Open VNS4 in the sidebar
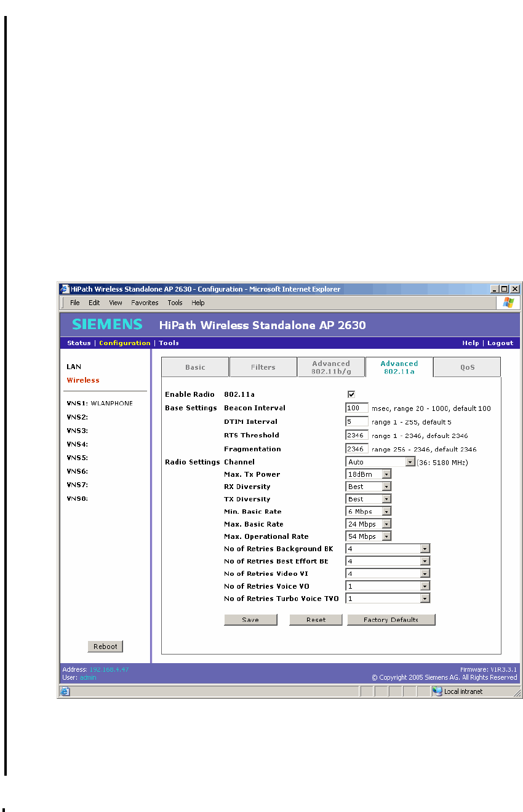The width and height of the screenshot is (523, 812). tap(78, 444)
